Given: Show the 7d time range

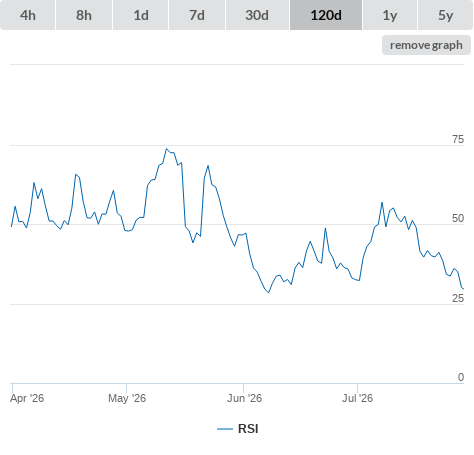Looking at the screenshot, I should [197, 15].
